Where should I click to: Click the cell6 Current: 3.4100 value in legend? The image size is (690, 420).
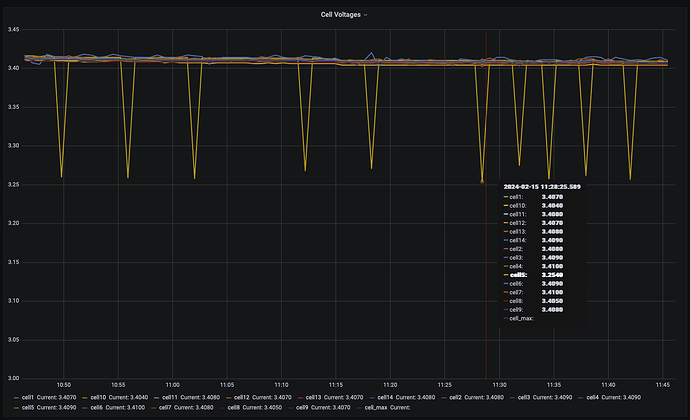[x=125, y=408]
